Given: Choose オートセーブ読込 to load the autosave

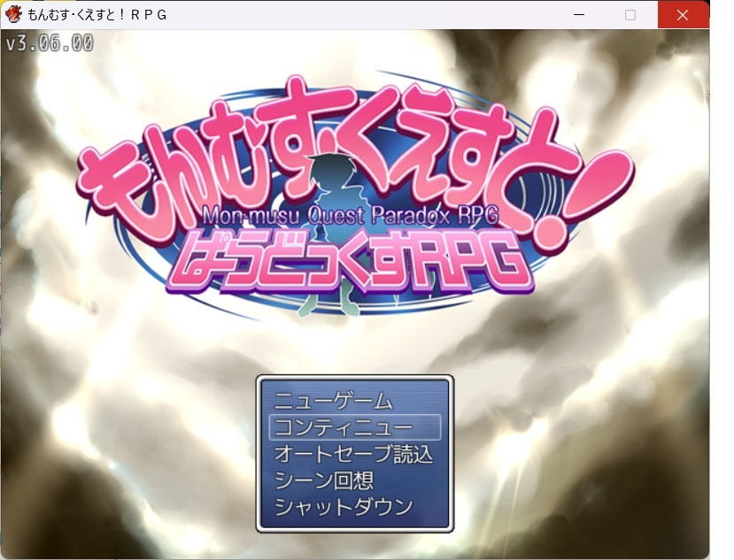Looking at the screenshot, I should [355, 453].
